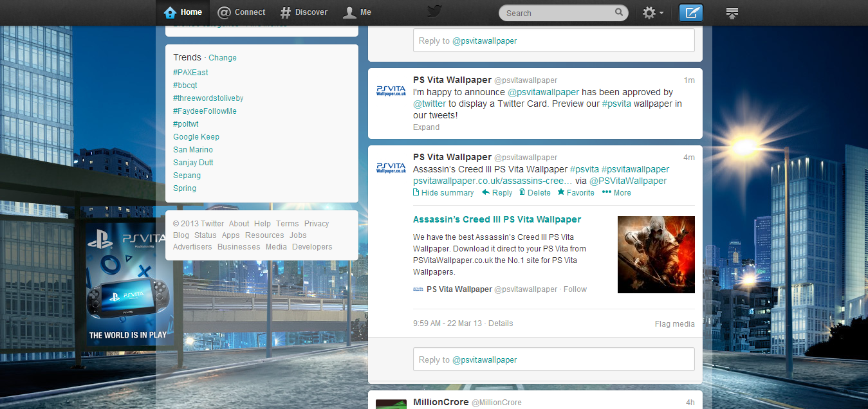Open the Sepang trend

(x=187, y=176)
